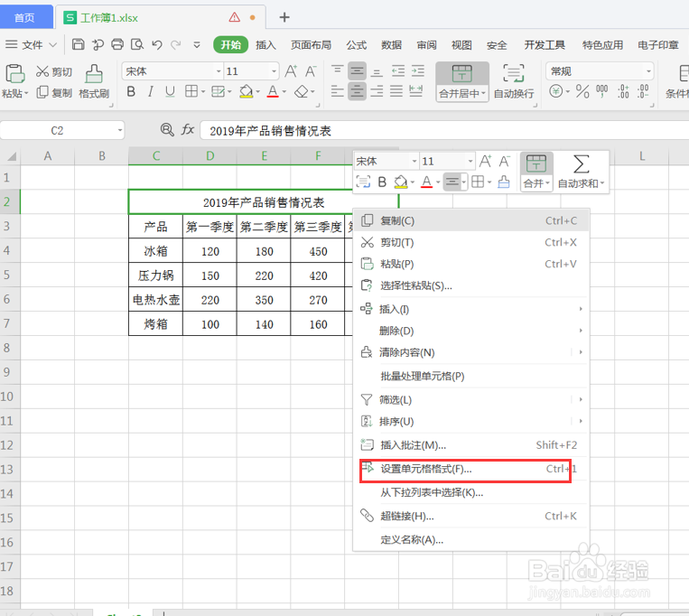The height and width of the screenshot is (616, 689).
Task: Choose 超链接(H) in context menu
Action: [471, 517]
